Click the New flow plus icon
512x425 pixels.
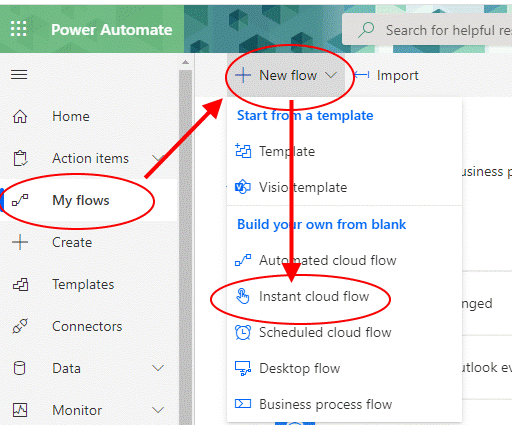[x=243, y=75]
